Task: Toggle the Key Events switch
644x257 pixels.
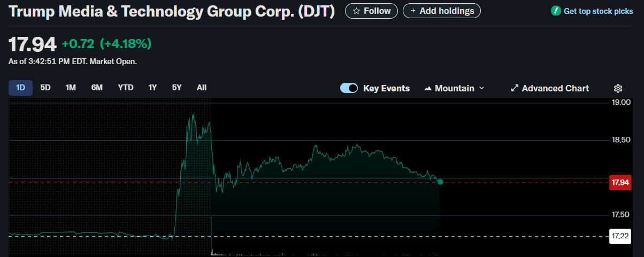Action: [x=349, y=88]
